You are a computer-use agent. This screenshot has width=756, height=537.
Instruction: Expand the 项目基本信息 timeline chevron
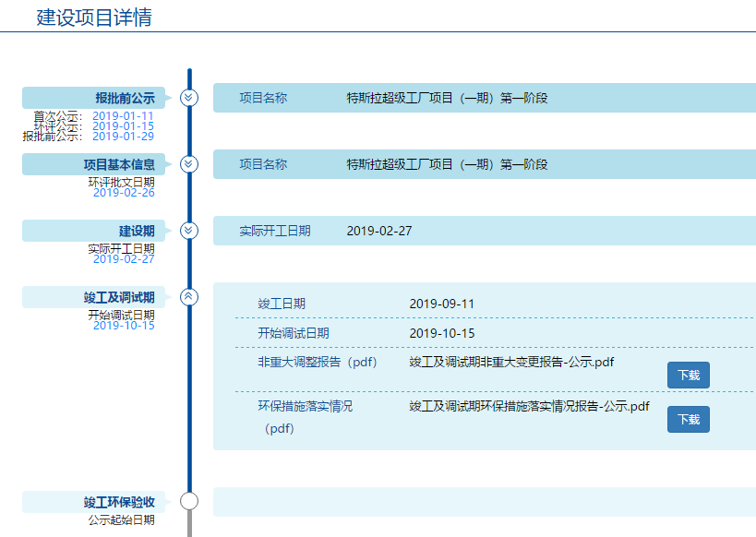tap(189, 164)
